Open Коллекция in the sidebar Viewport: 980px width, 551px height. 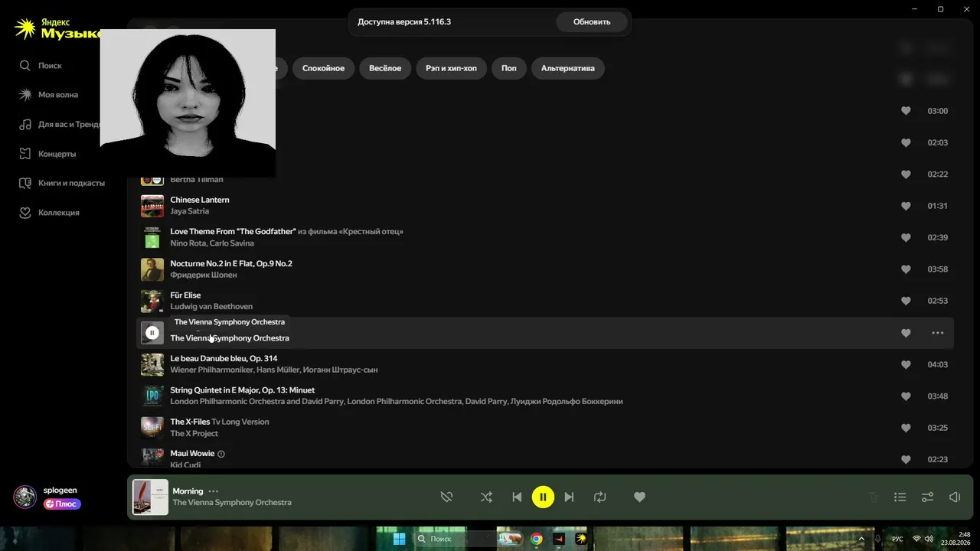pos(49,213)
